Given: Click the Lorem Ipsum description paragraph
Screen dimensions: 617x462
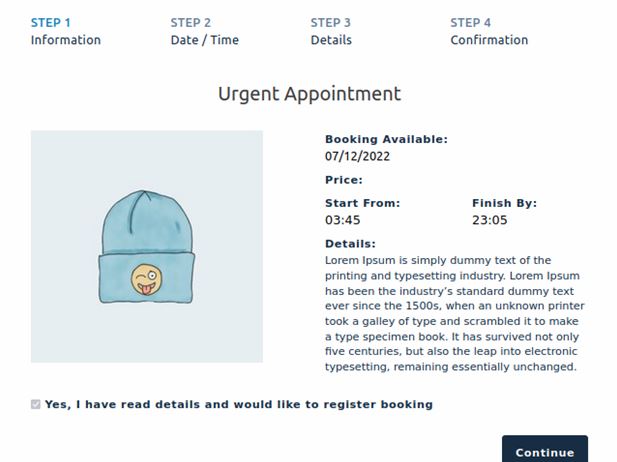Looking at the screenshot, I should [454, 314].
